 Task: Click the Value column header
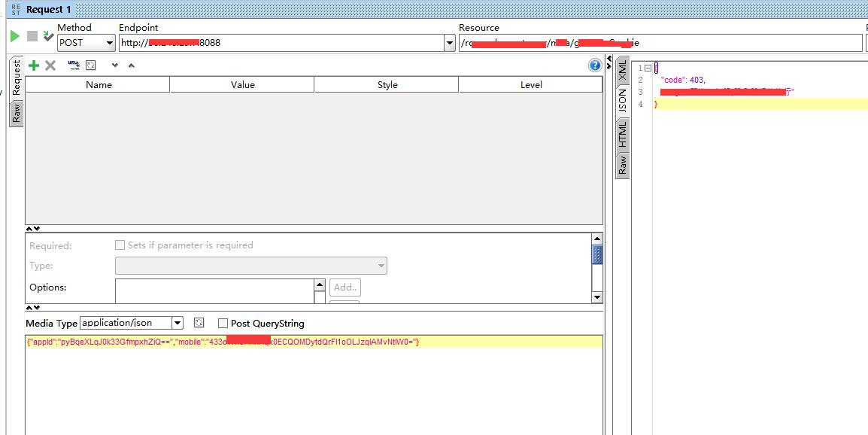242,85
